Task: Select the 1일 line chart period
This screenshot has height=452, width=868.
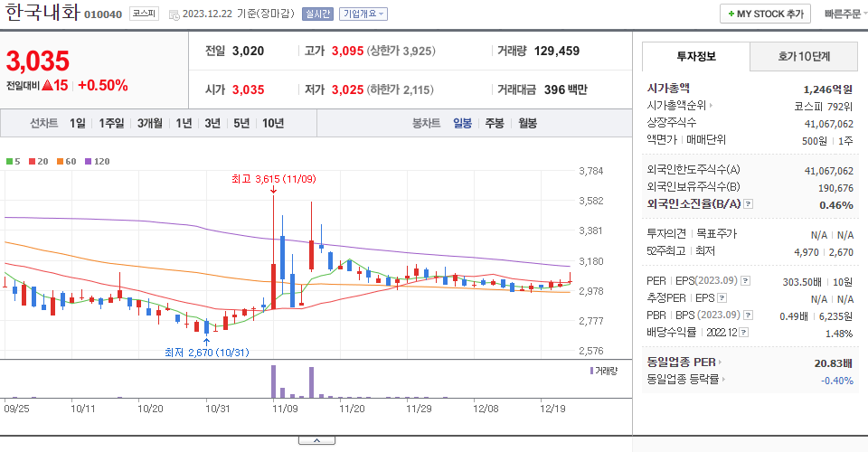Action: pos(78,123)
